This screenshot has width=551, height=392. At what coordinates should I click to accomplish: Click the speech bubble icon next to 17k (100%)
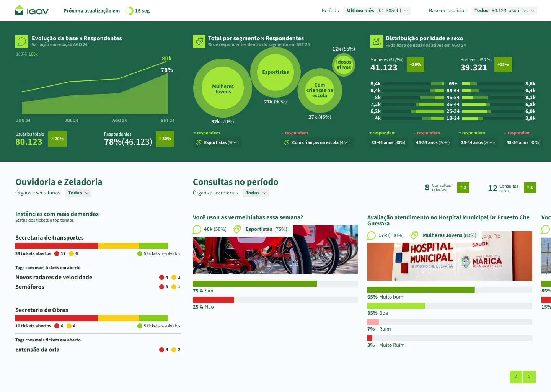[371, 235]
